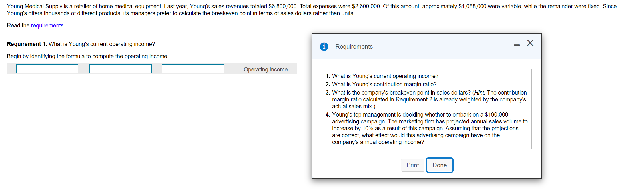Minimize the Requirements popup with the dash icon
The width and height of the screenshot is (644, 192).
517,45
